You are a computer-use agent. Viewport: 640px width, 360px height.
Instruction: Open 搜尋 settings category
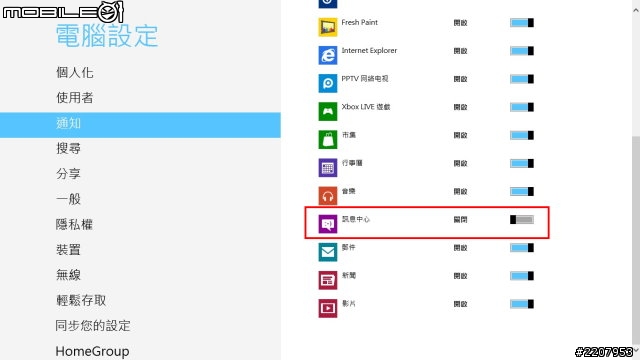(x=68, y=149)
